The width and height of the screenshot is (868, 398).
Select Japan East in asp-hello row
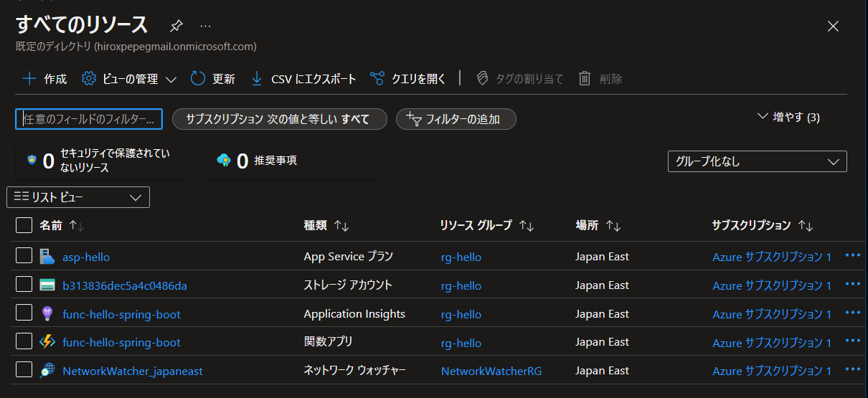click(x=602, y=257)
